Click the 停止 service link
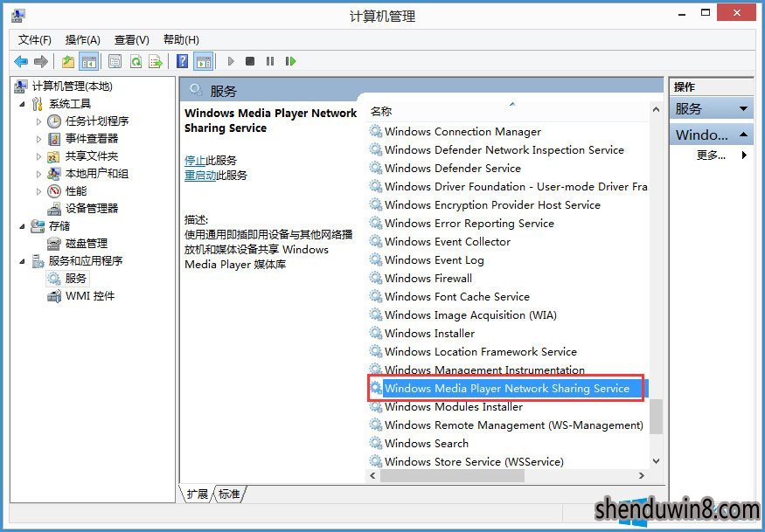 tap(195, 161)
